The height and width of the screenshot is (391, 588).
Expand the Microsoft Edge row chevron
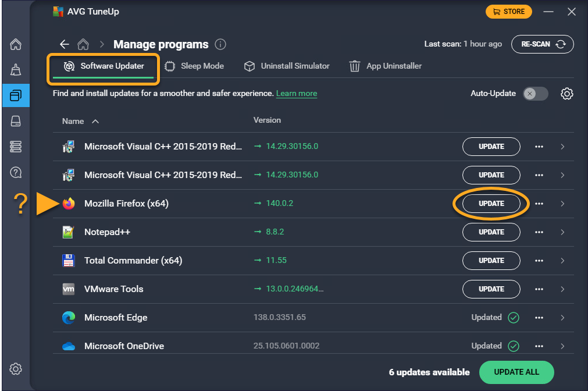point(562,318)
